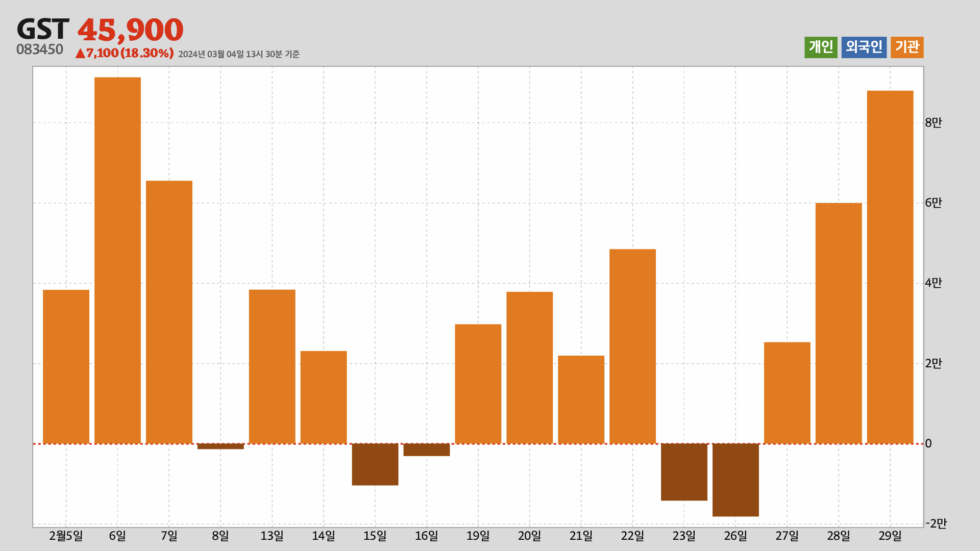Click the 20일 x-axis label
This screenshot has height=551, width=980.
pyautogui.click(x=529, y=536)
